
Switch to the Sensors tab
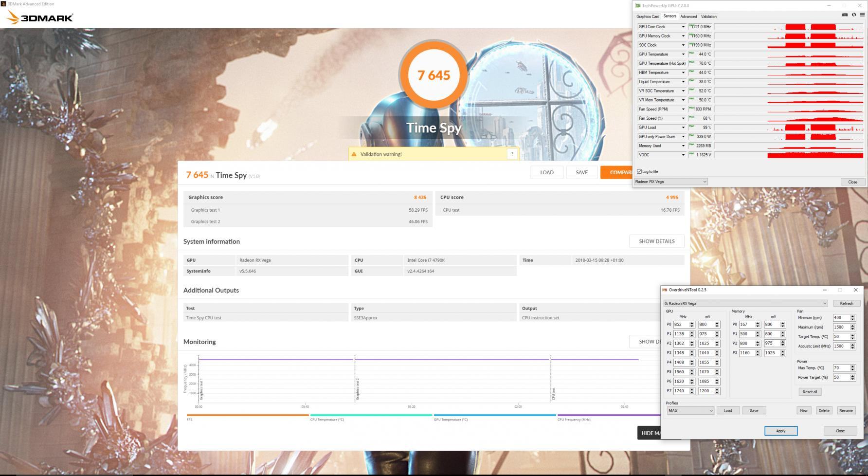coord(670,16)
